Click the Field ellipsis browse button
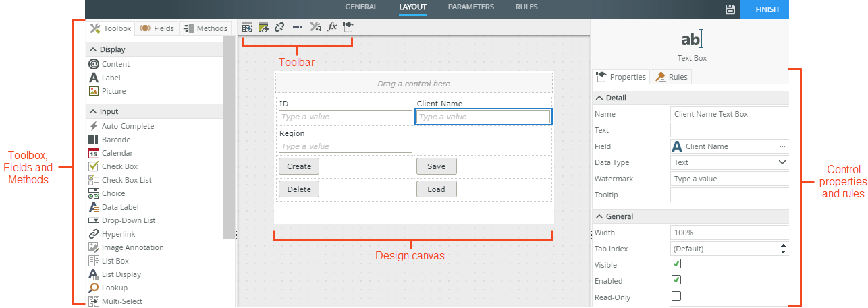Image resolution: width=868 pixels, height=308 pixels. 782,146
